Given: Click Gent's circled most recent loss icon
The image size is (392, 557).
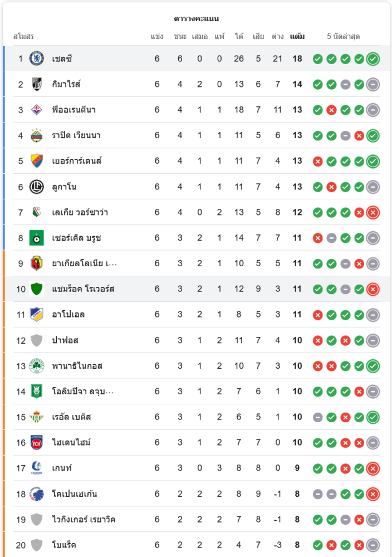Looking at the screenshot, I should pos(373,468).
